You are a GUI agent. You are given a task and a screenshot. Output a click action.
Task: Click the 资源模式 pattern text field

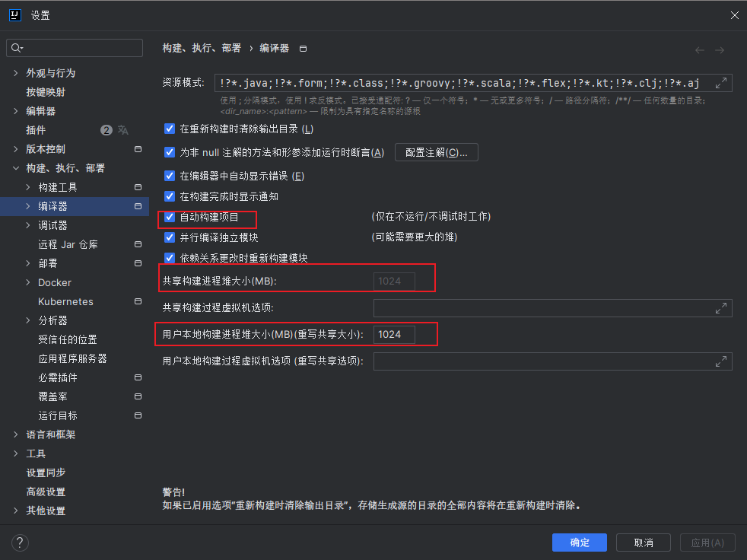point(473,84)
